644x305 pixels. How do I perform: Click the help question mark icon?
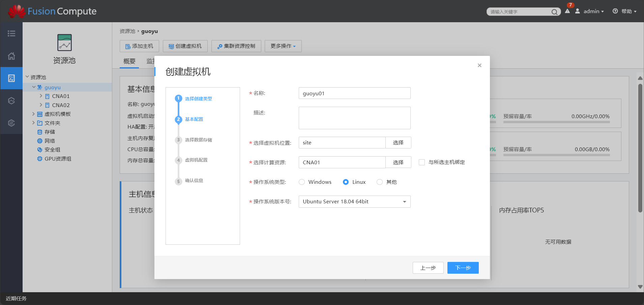pyautogui.click(x=615, y=11)
